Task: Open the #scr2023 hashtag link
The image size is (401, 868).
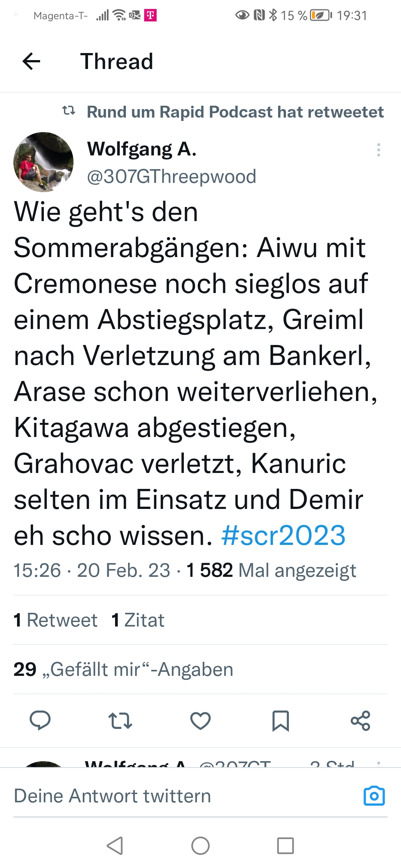Action: [283, 536]
